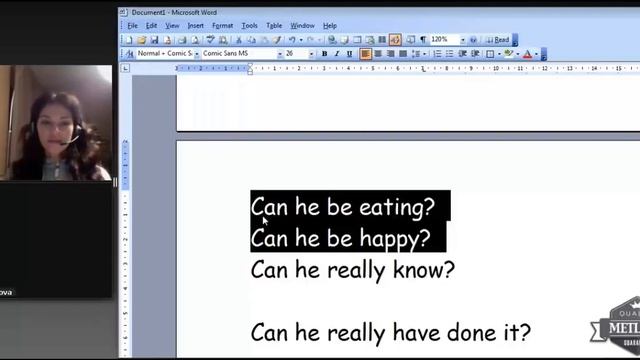Open the Redo history dropdown arrow

pyautogui.click(x=320, y=40)
